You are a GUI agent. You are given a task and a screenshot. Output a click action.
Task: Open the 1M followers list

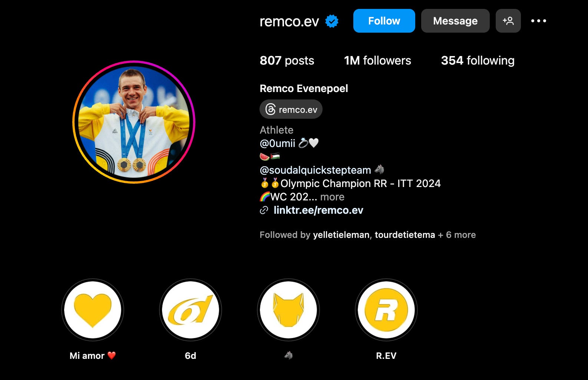[377, 60]
